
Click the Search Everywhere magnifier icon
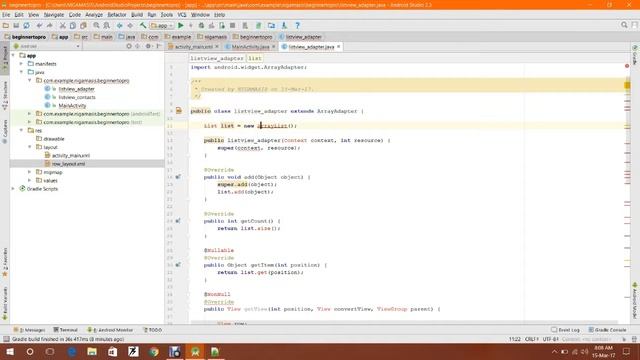[x=624, y=25]
